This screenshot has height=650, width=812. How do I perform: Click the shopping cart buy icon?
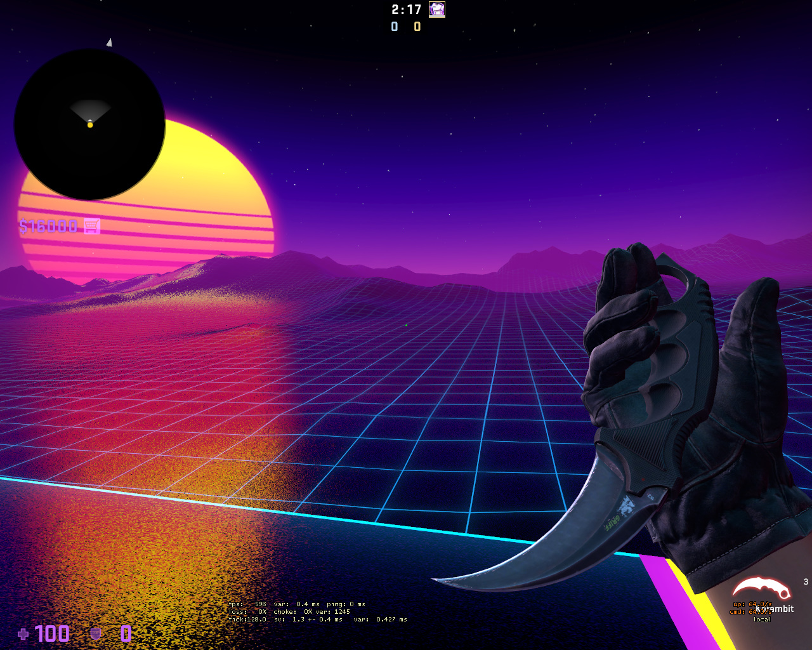pos(92,226)
